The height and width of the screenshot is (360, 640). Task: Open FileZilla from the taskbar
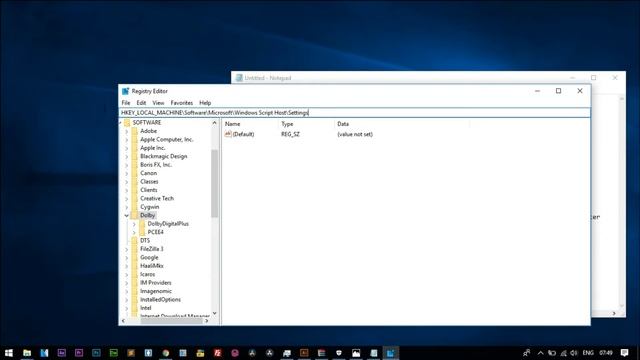point(218,353)
